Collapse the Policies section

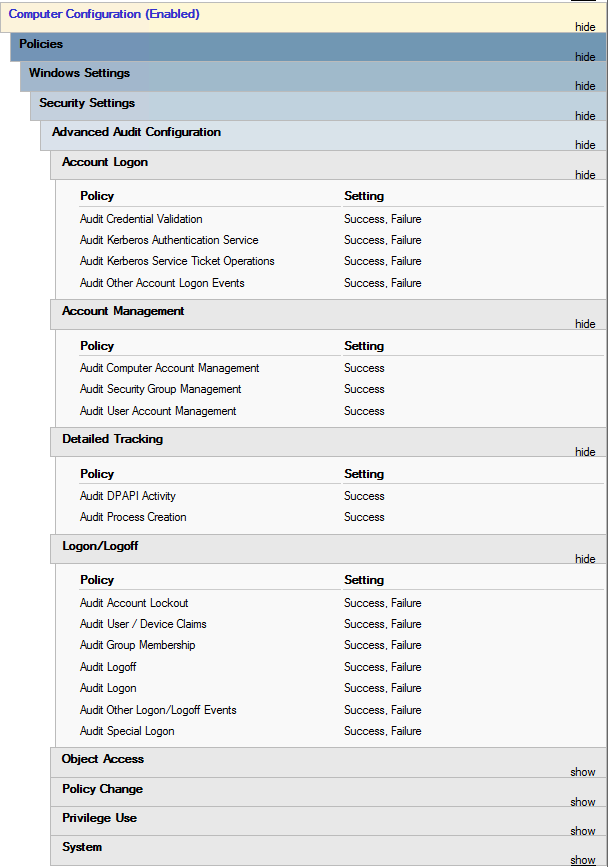pos(585,57)
